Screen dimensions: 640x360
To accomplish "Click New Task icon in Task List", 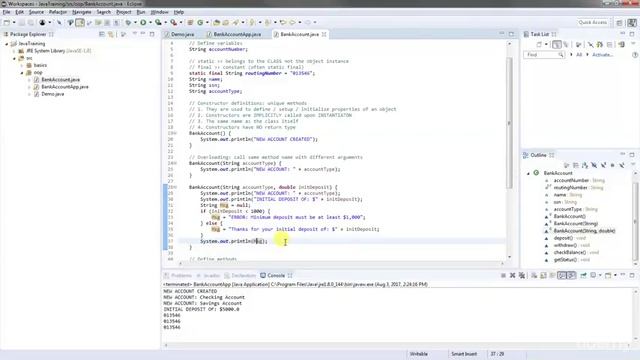I will coord(539,44).
